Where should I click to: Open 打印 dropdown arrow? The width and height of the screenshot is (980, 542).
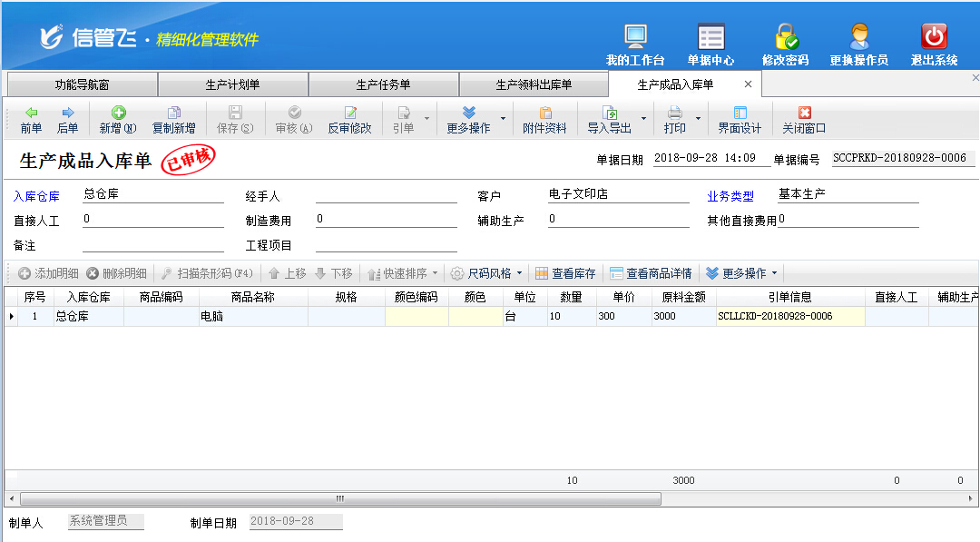click(698, 118)
